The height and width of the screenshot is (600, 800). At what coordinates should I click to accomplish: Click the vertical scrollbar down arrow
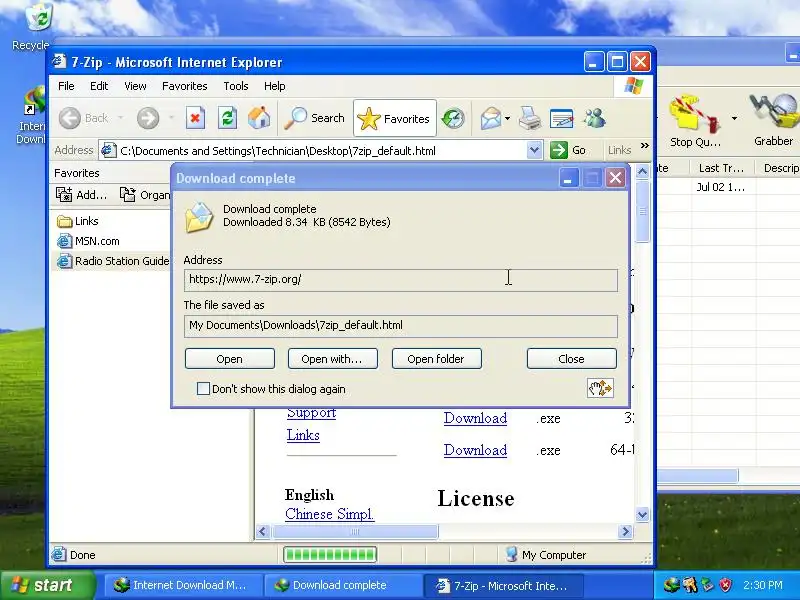[x=642, y=515]
